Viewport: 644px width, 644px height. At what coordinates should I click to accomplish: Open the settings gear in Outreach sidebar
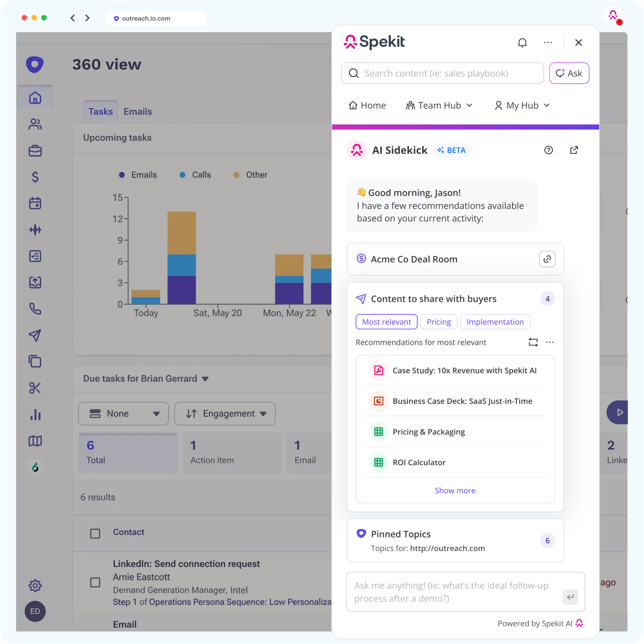[35, 585]
